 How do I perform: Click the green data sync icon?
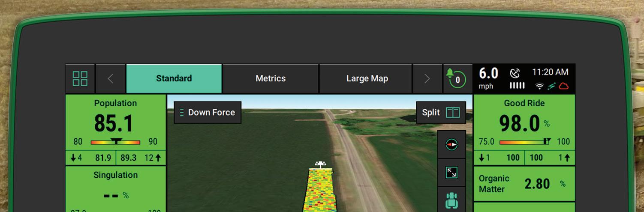click(x=552, y=87)
